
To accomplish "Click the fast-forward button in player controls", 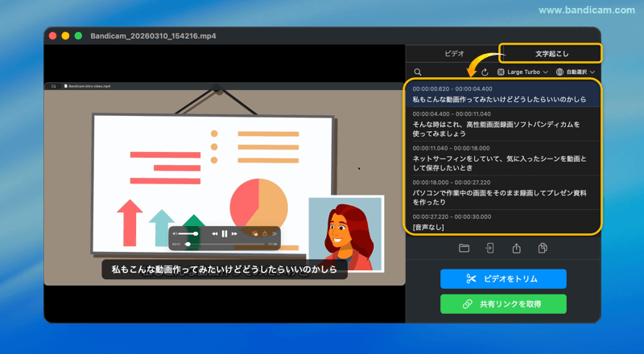I will (234, 233).
